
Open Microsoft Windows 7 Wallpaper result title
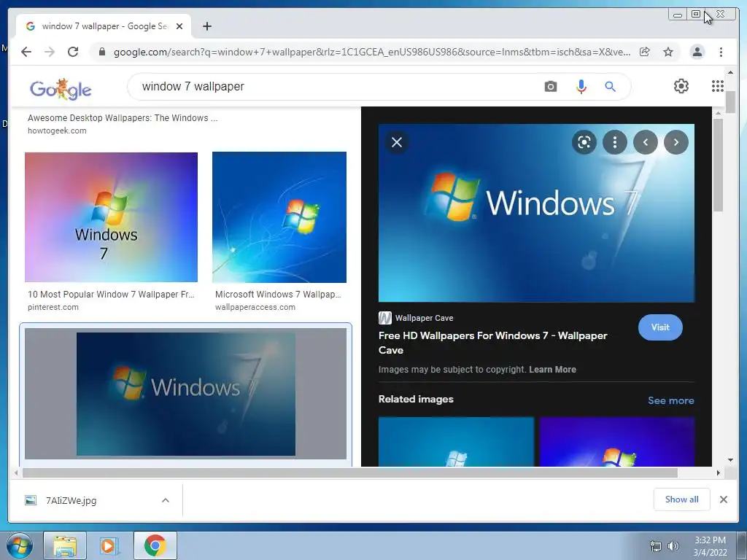[278, 295]
